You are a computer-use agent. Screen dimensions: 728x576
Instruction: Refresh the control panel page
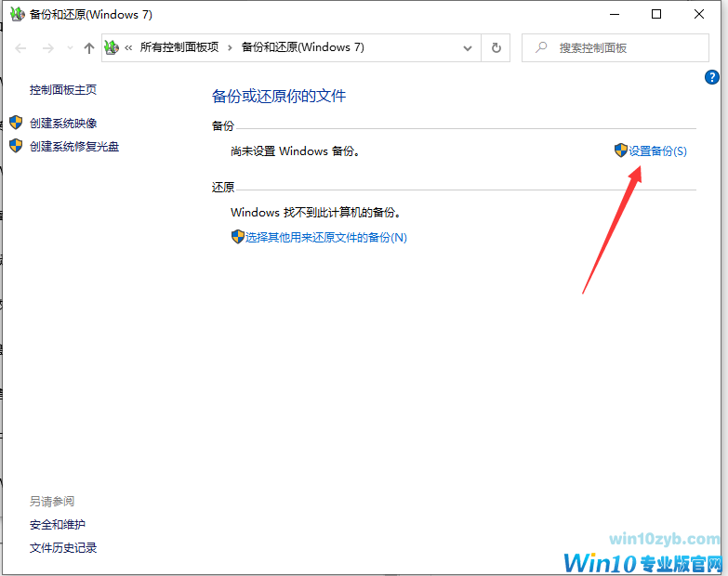click(496, 47)
